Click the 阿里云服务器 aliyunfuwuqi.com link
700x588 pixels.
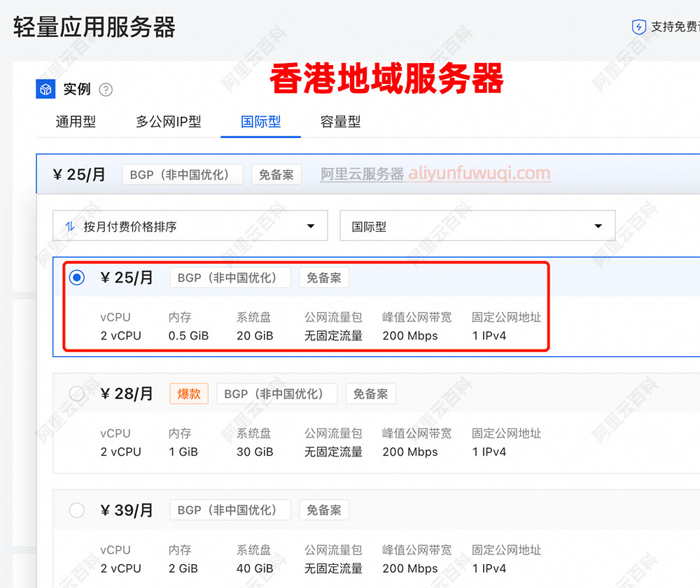tap(435, 173)
